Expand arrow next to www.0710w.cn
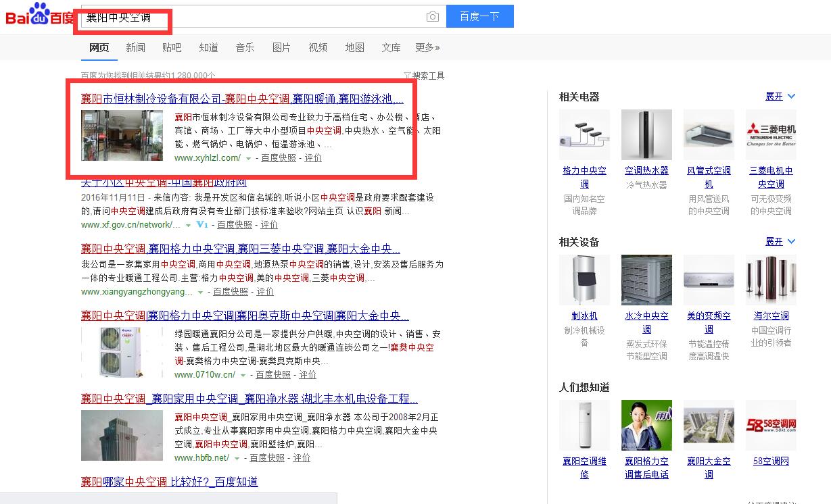This screenshot has width=831, height=504. click(243, 376)
